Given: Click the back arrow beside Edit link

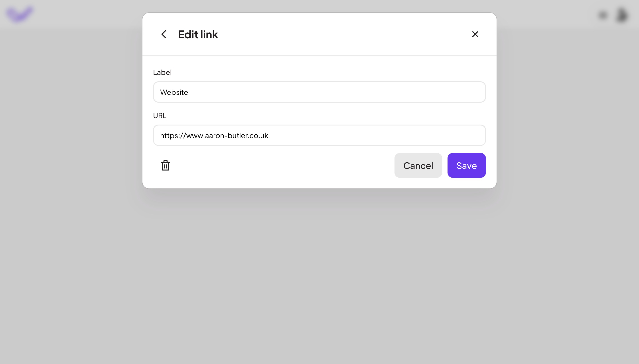Looking at the screenshot, I should click(164, 34).
